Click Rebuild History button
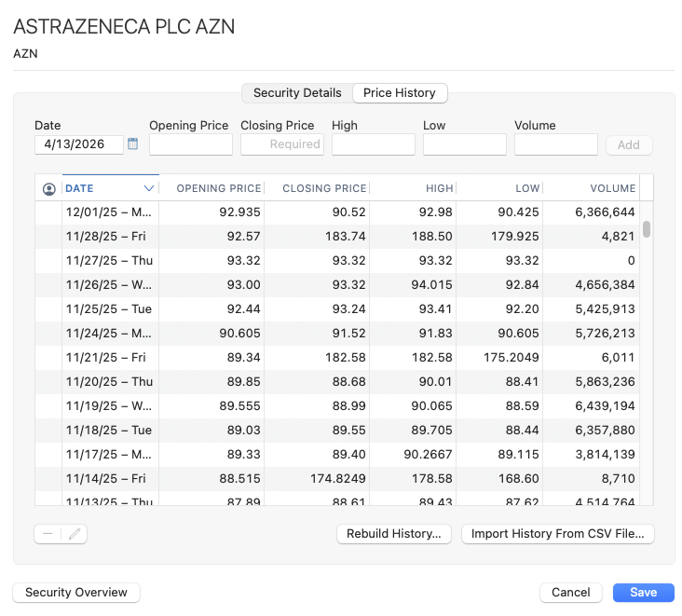 tap(393, 534)
